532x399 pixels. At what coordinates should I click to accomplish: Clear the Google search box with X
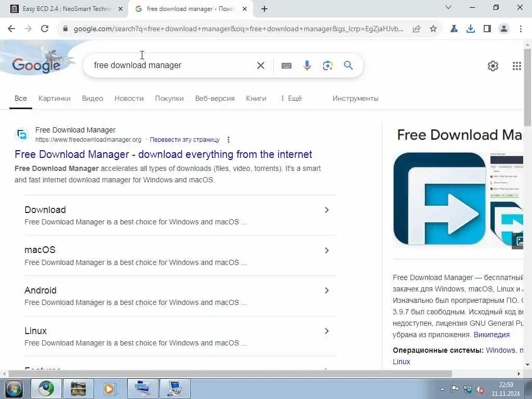click(x=261, y=65)
